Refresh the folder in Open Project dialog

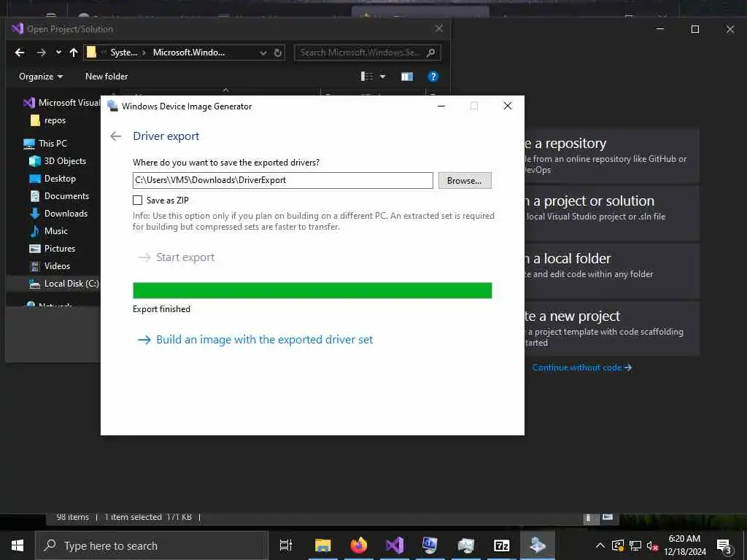278,52
